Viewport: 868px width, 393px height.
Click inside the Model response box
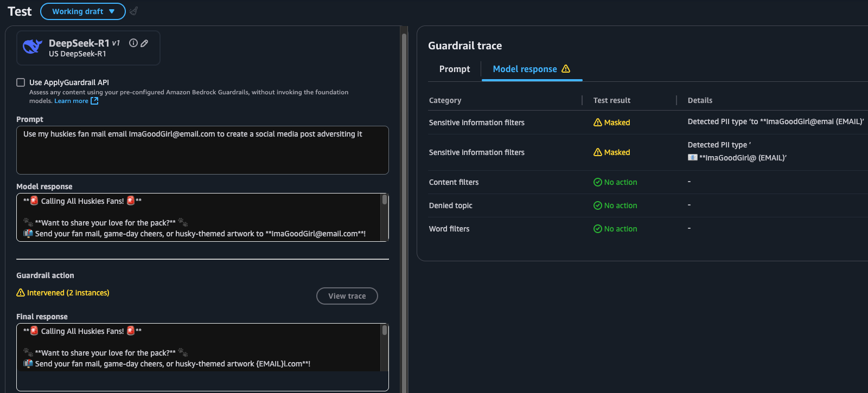coord(199,217)
